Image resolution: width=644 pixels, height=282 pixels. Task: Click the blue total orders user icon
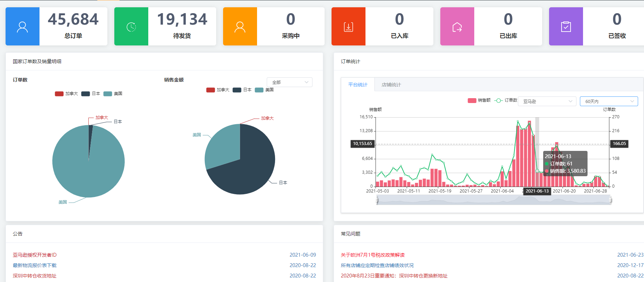[x=23, y=27]
